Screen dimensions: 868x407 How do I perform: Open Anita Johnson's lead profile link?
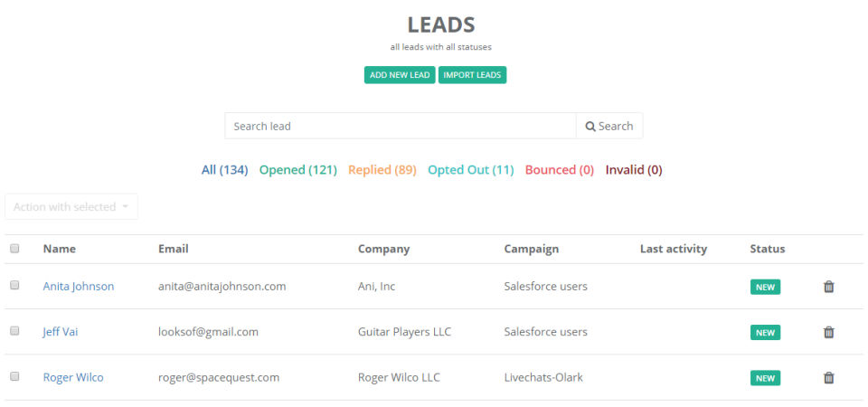point(79,287)
